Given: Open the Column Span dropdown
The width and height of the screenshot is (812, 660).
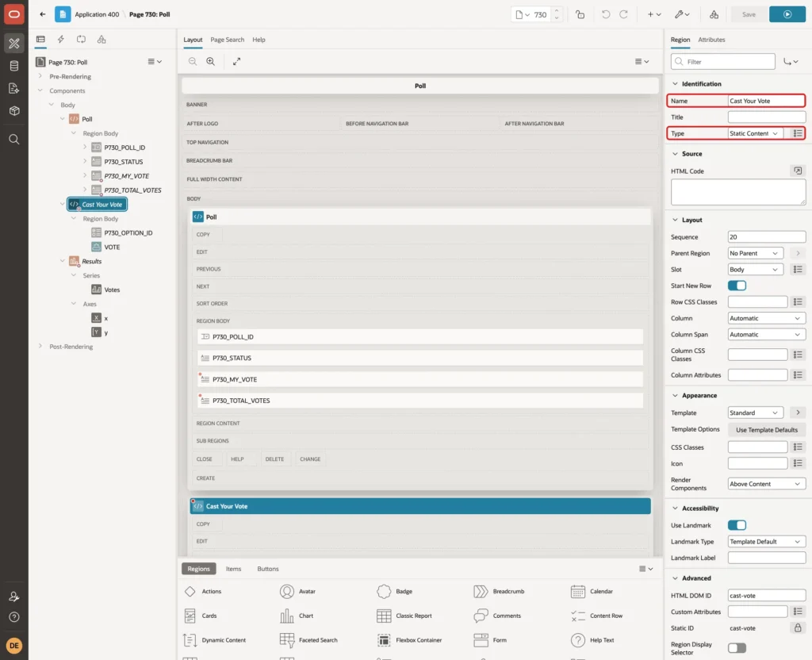Looking at the screenshot, I should tap(767, 335).
